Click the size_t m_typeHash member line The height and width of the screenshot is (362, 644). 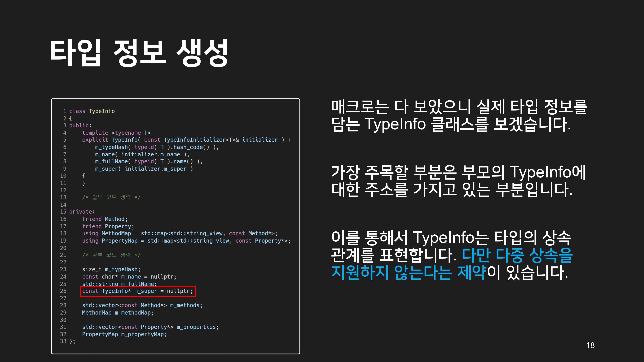pos(111,269)
